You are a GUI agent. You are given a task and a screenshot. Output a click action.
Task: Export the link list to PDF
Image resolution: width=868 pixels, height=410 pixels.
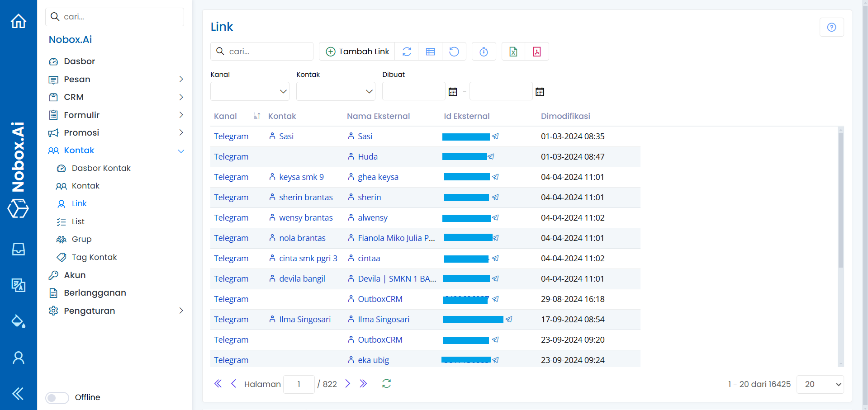coord(537,52)
